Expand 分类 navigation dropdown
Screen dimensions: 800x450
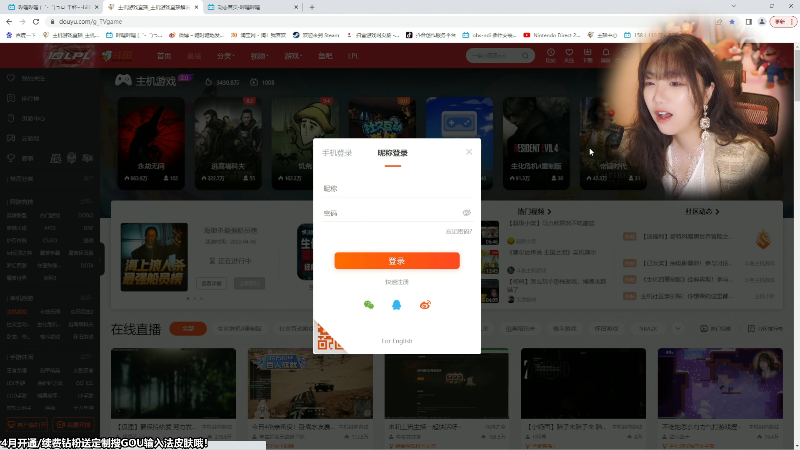coord(226,56)
